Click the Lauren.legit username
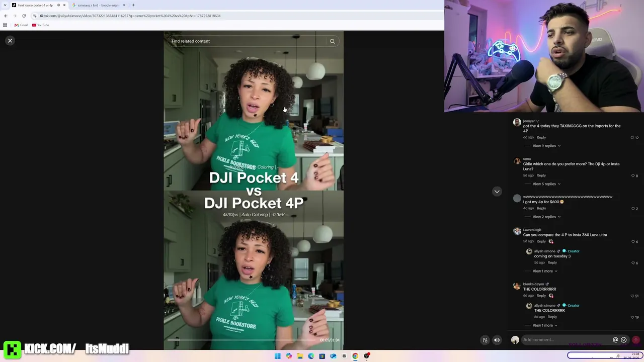Image resolution: width=644 pixels, height=362 pixels. [x=532, y=230]
